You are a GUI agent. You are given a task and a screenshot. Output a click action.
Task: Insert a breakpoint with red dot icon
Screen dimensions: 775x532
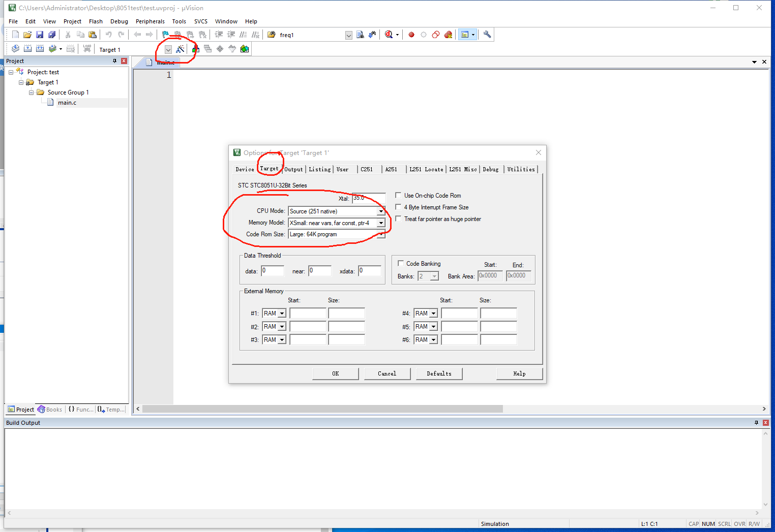point(411,35)
